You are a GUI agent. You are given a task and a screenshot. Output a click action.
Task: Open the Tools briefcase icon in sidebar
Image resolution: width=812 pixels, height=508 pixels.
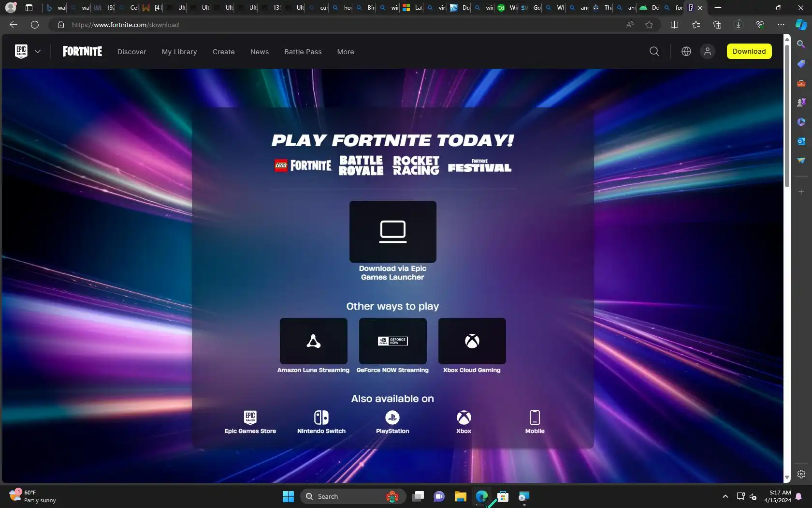click(801, 83)
